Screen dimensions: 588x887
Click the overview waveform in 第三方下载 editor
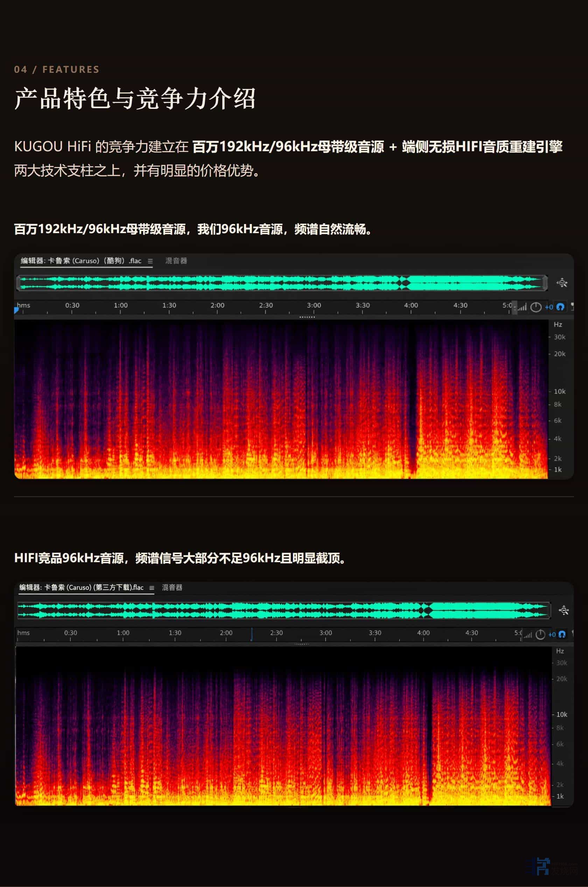284,610
